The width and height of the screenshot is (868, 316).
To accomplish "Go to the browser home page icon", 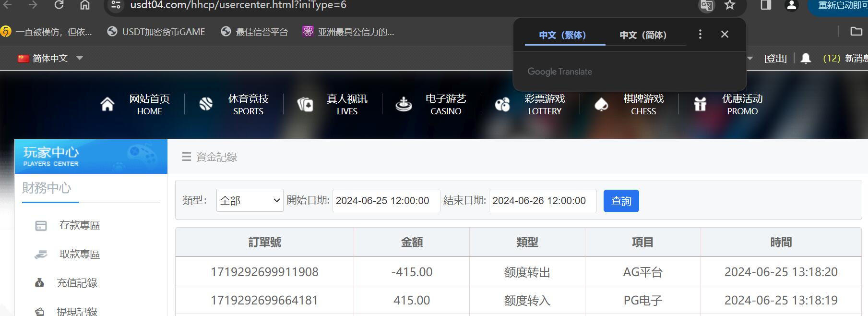I will (x=85, y=5).
